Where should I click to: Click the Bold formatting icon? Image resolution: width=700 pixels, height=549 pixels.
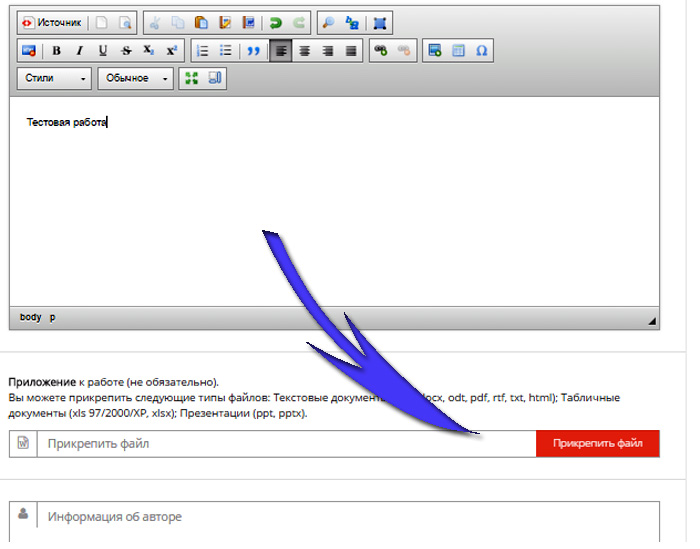click(x=57, y=50)
